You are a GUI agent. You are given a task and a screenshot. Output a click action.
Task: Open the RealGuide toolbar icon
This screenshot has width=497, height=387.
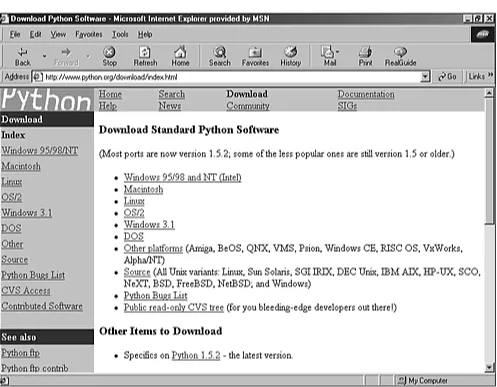[400, 52]
